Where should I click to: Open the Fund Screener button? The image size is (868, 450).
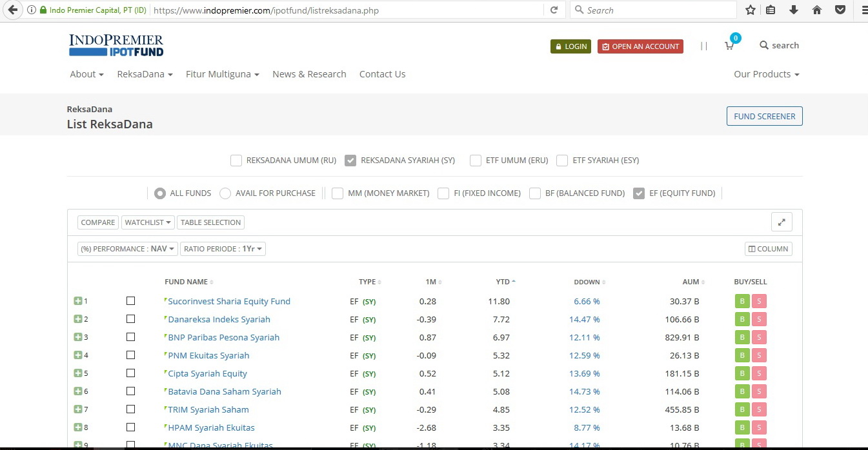click(x=765, y=116)
